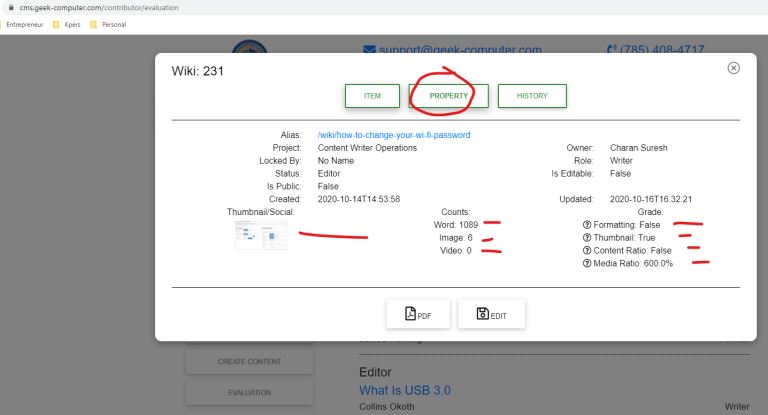Close the Wiki 231 dialog
768x415 pixels.
[x=733, y=68]
